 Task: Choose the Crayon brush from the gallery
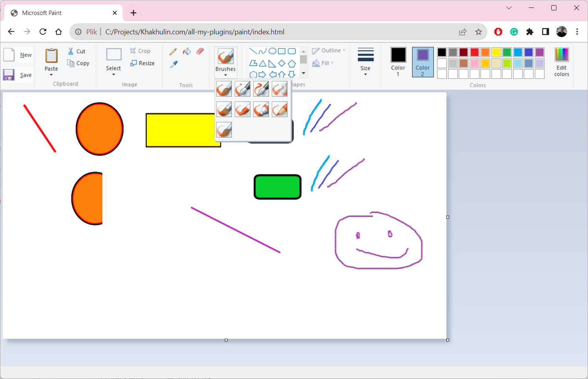243,110
